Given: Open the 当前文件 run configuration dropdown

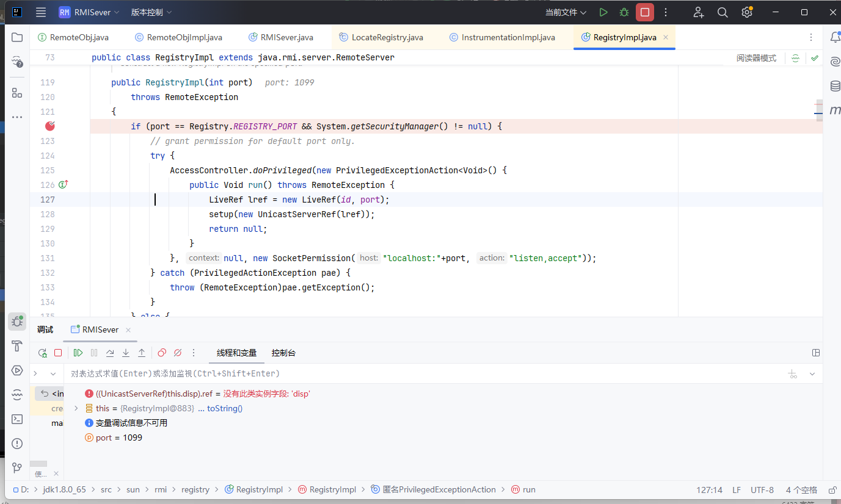Looking at the screenshot, I should coord(566,12).
